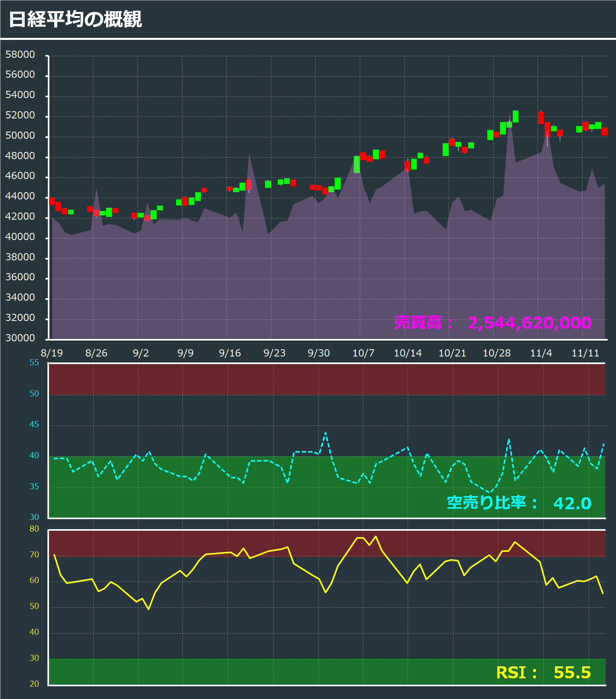Click the 30000 price axis label
Image resolution: width=616 pixels, height=699 pixels.
(x=20, y=338)
